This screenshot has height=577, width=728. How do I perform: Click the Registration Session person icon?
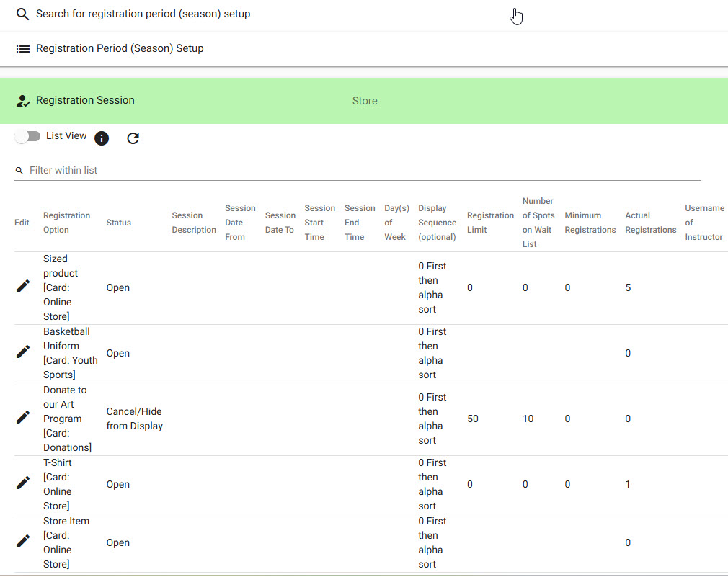(x=22, y=101)
